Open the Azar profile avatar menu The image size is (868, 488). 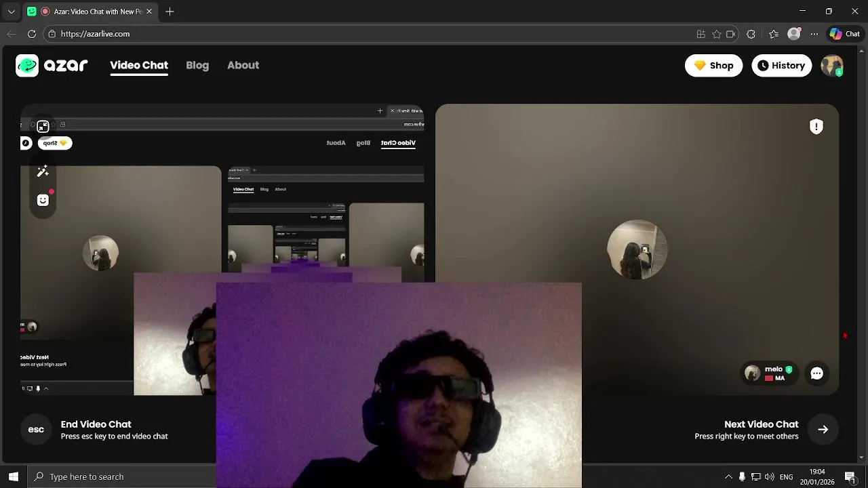pos(831,65)
